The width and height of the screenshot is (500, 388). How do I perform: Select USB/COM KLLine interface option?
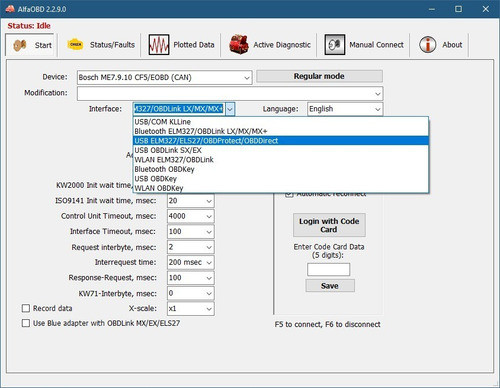click(x=281, y=122)
